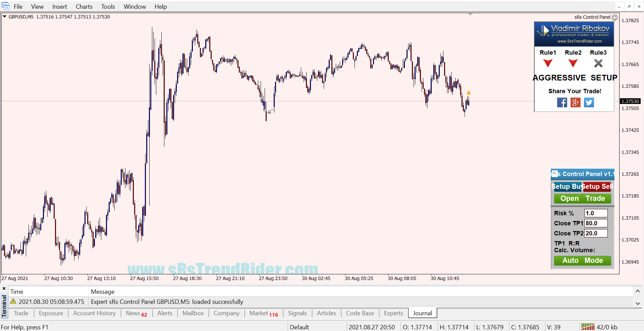Click the AGGRESSIVE SETUP label
Image resolution: width=644 pixels, height=331 pixels.
point(575,78)
